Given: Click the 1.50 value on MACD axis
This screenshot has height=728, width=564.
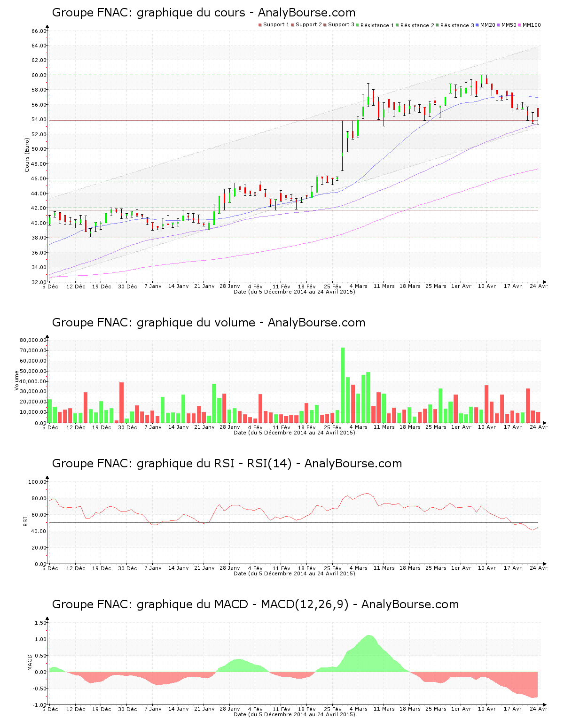Looking at the screenshot, I should [41, 623].
